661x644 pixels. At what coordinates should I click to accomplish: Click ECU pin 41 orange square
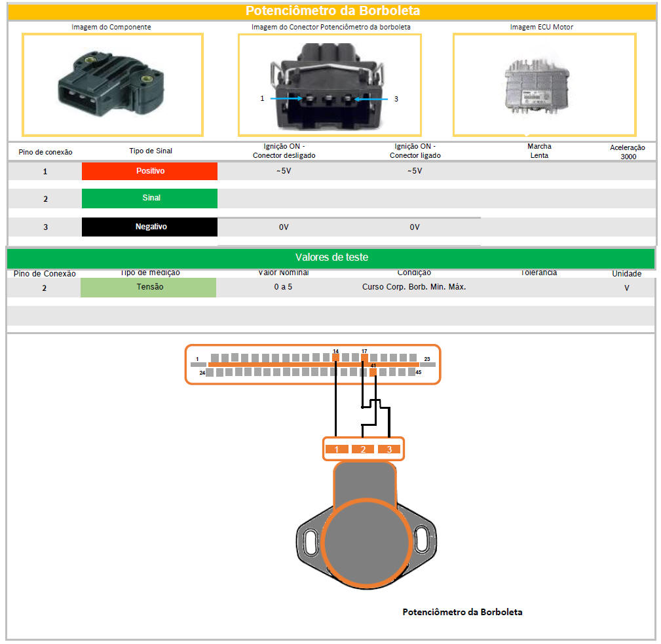pyautogui.click(x=373, y=372)
